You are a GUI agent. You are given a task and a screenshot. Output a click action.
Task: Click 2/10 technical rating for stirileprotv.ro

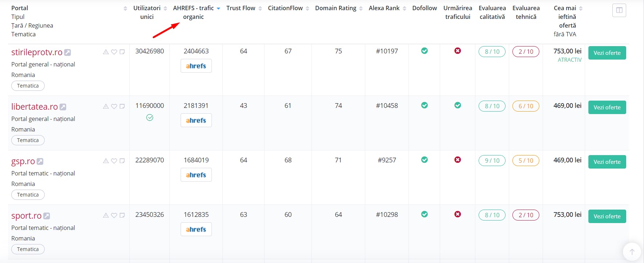tap(526, 52)
